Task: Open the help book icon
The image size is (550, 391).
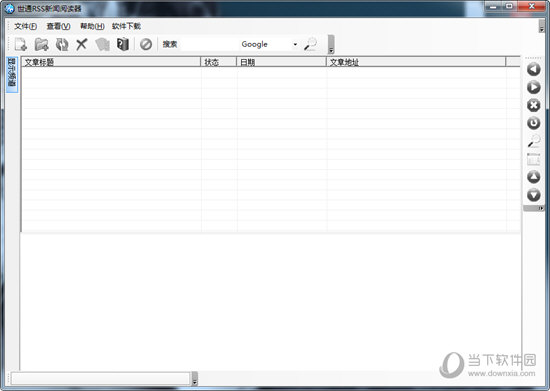Action: (x=123, y=44)
